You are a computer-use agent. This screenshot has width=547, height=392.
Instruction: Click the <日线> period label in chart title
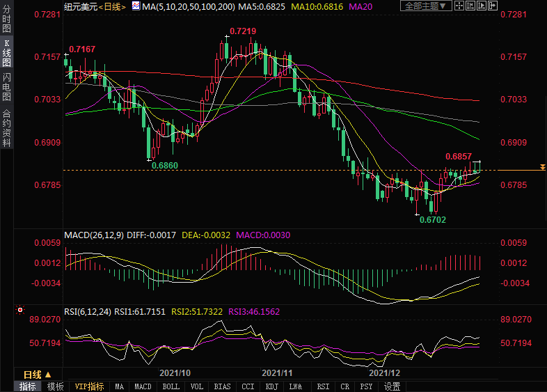coord(112,6)
